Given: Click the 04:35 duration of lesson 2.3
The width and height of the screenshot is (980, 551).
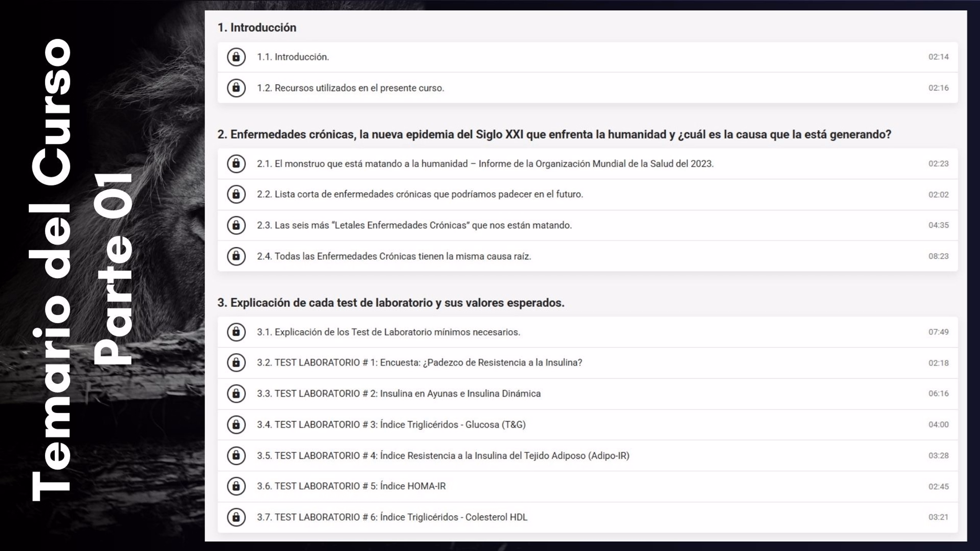Looking at the screenshot, I should pyautogui.click(x=938, y=225).
